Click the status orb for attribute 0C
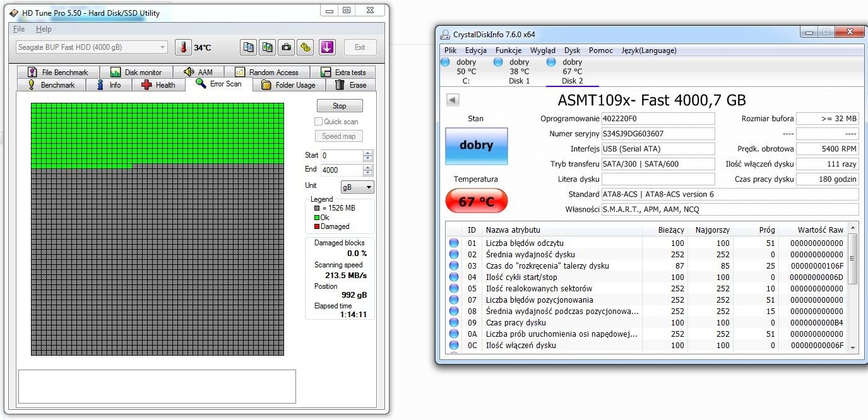 (454, 345)
